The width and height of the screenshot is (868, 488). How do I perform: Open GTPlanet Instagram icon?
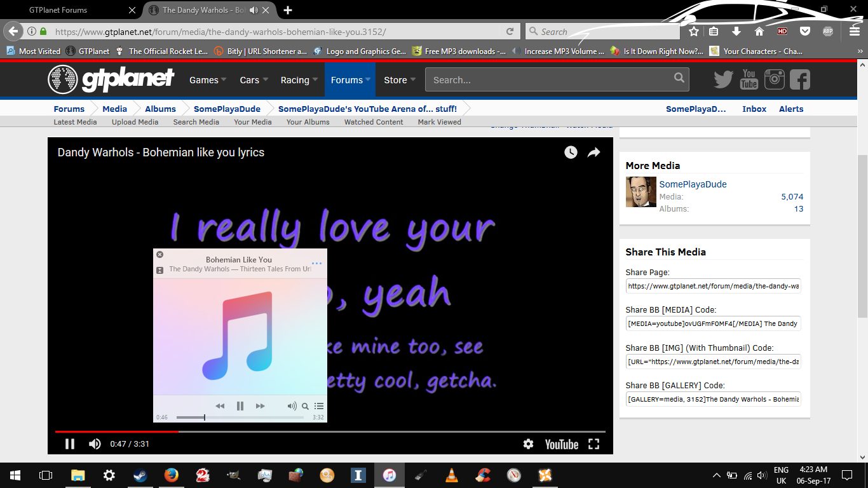tap(775, 79)
